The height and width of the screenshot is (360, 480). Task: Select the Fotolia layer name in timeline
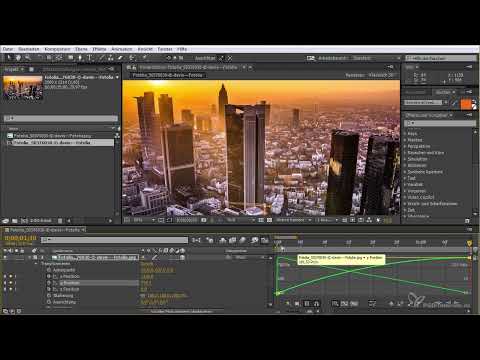click(97, 258)
